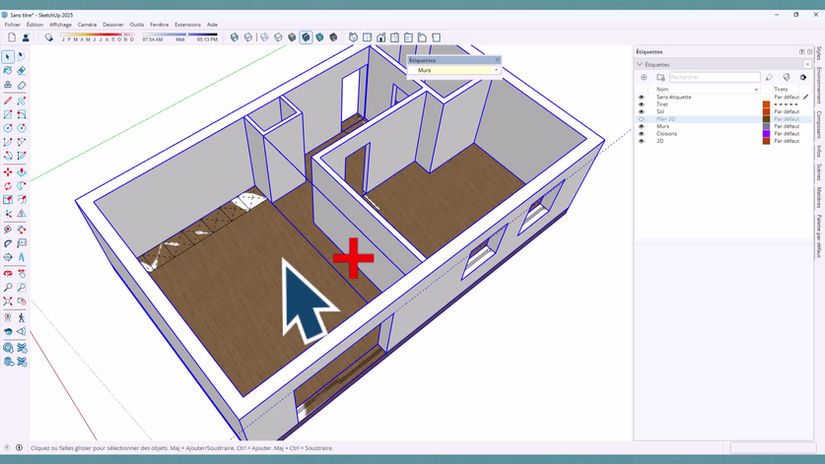825x464 pixels.
Task: Select the Zoom magnifier tool
Action: tap(8, 287)
